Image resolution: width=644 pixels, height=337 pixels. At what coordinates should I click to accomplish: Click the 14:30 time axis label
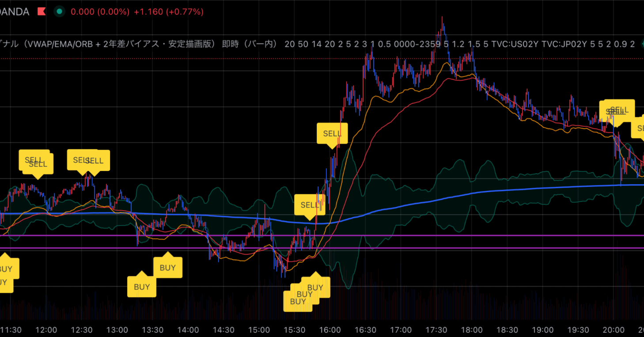224,329
